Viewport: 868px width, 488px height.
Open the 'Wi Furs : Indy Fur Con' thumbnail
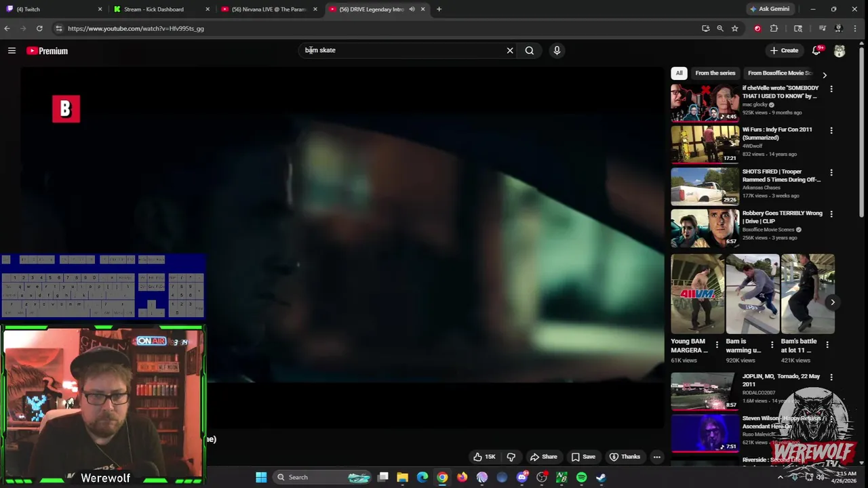705,144
